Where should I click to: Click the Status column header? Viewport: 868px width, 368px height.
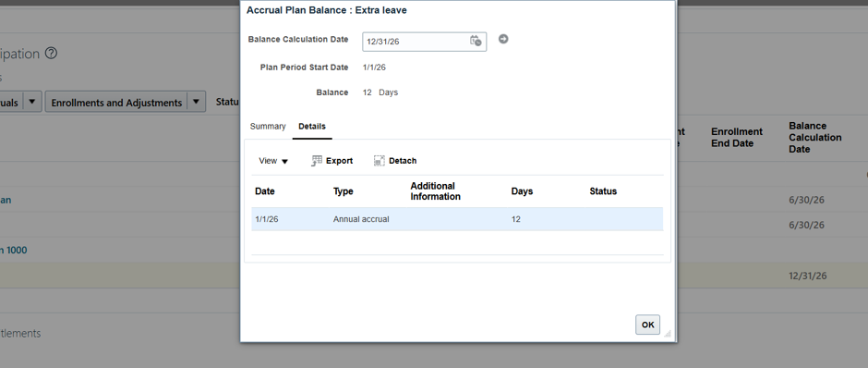[x=603, y=191]
